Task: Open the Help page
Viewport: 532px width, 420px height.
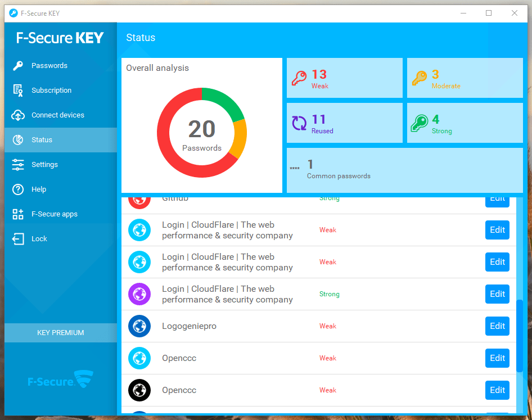Action: [x=61, y=189]
